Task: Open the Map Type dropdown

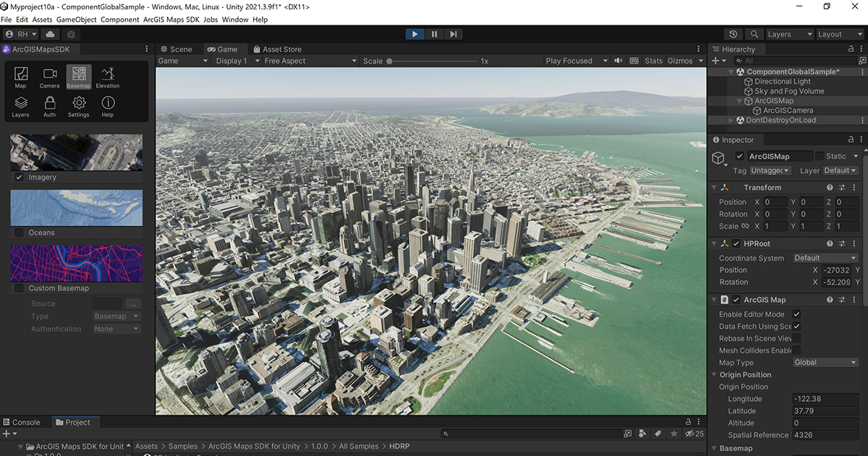Action: click(824, 363)
